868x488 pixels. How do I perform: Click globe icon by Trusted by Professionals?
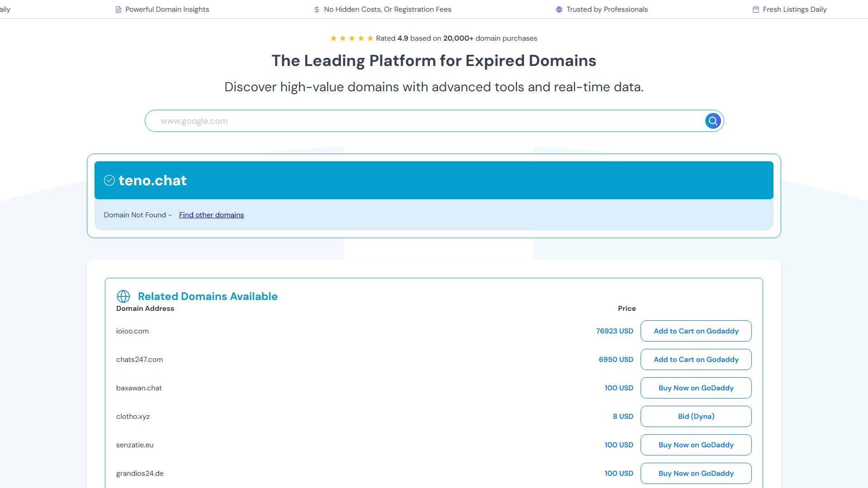point(559,9)
